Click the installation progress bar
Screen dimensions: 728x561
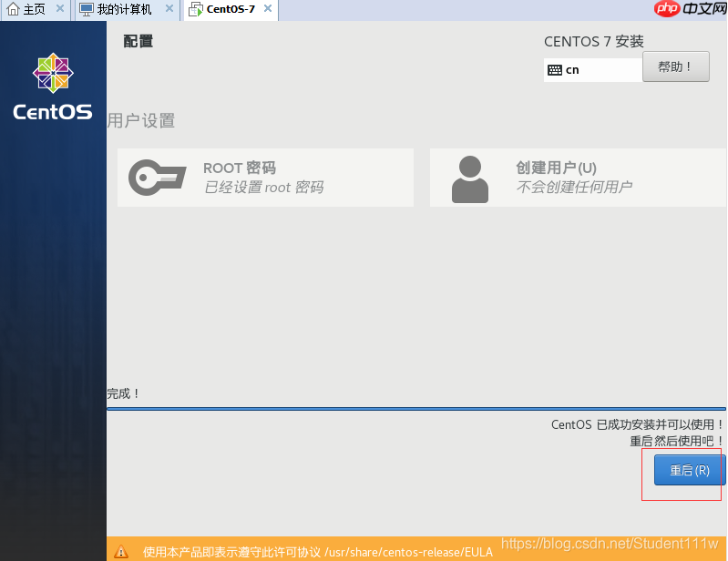[415, 409]
